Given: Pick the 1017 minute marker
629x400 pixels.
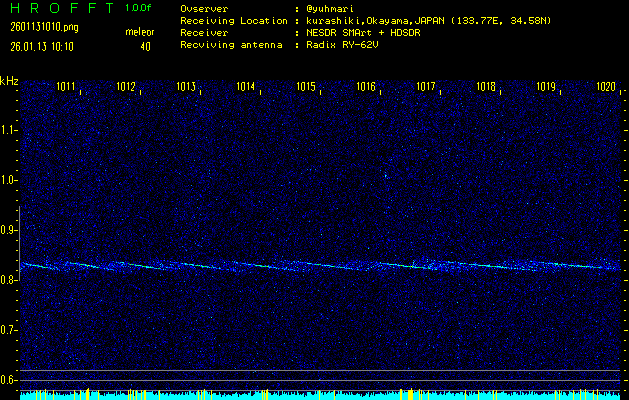Looking at the screenshot, I should 426,87.
